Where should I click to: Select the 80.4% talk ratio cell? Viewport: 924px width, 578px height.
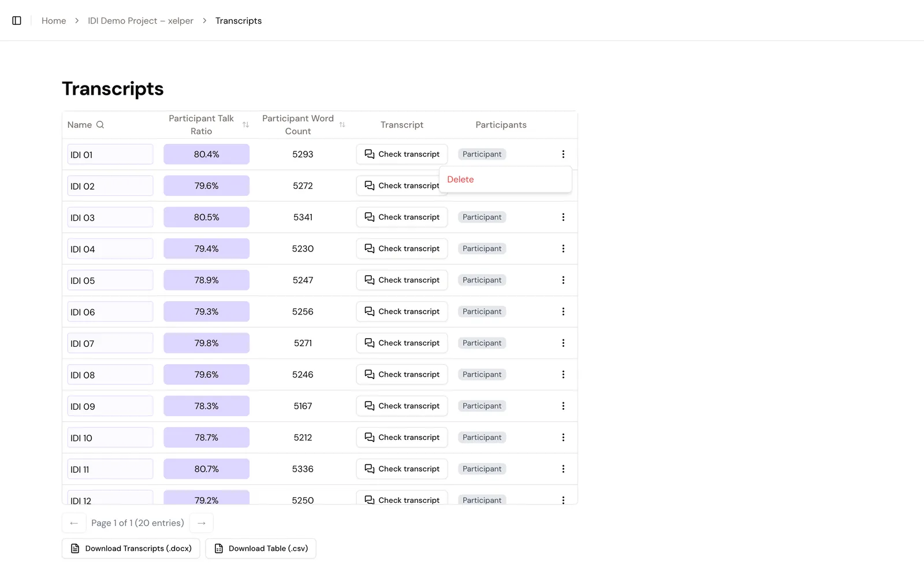coord(207,154)
